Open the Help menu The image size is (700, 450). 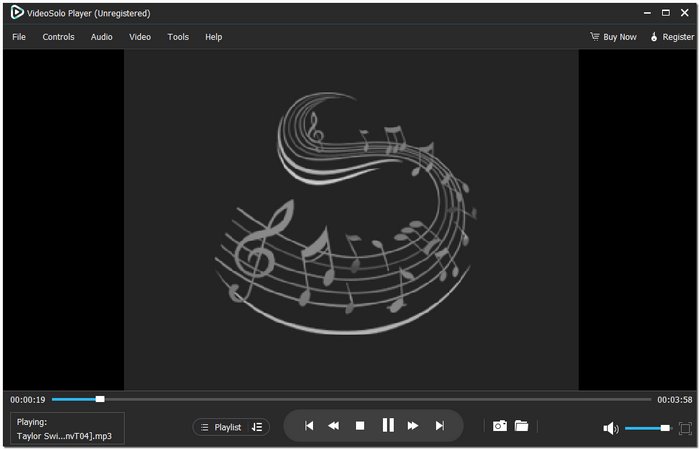(x=213, y=37)
